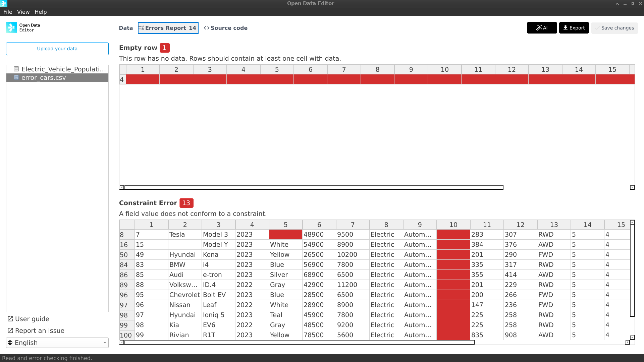Click the Upload your data button

[57, 49]
